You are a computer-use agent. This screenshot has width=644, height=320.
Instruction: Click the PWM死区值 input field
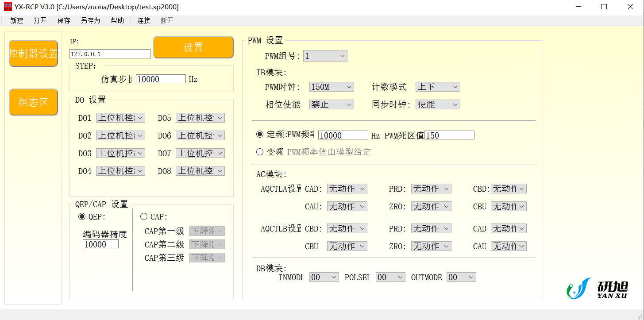point(449,135)
